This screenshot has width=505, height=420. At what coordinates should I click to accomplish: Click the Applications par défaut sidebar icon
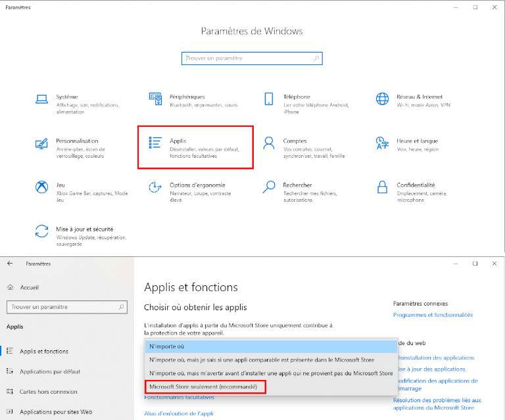tap(10, 371)
